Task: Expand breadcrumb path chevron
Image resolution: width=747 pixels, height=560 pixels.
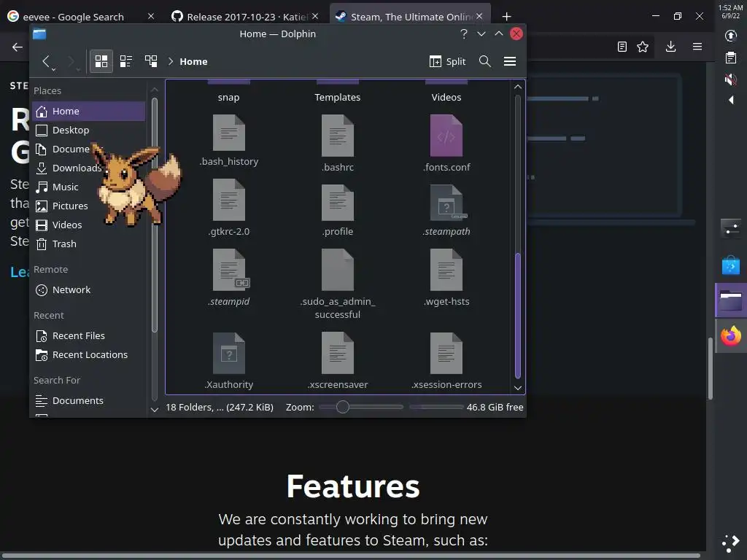Action: point(171,61)
